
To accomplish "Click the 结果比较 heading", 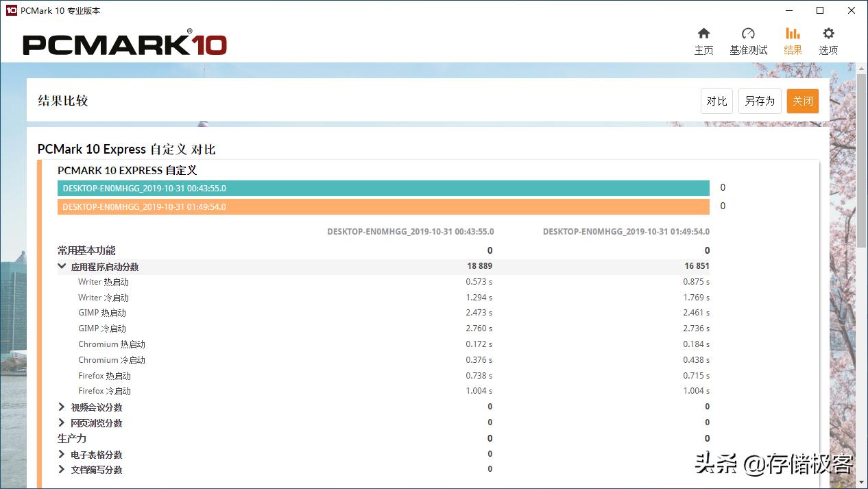I will pos(63,101).
